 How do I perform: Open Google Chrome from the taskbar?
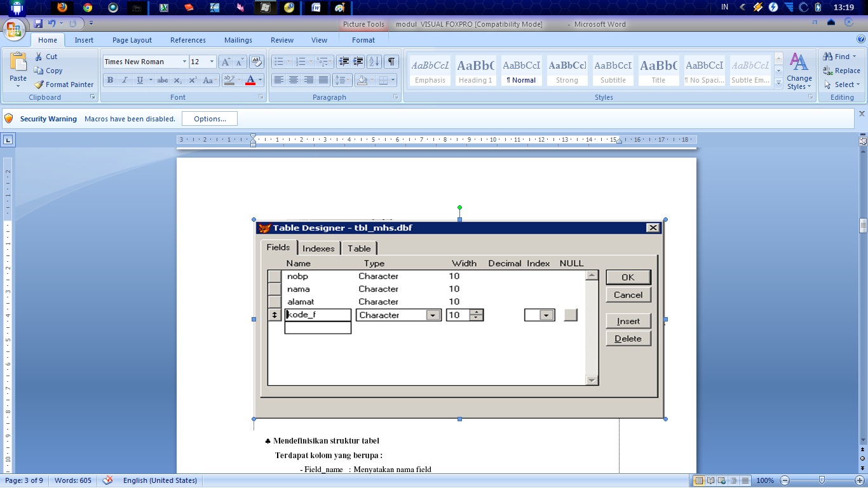[88, 8]
